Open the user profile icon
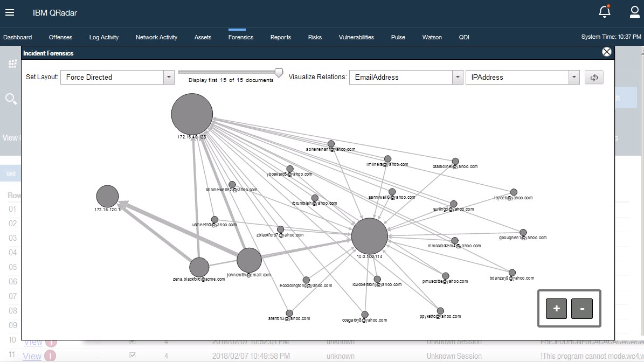 coord(634,12)
